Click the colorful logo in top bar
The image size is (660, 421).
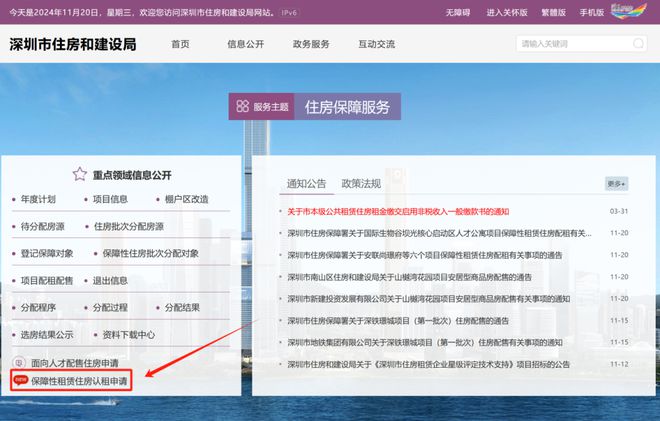pos(628,11)
